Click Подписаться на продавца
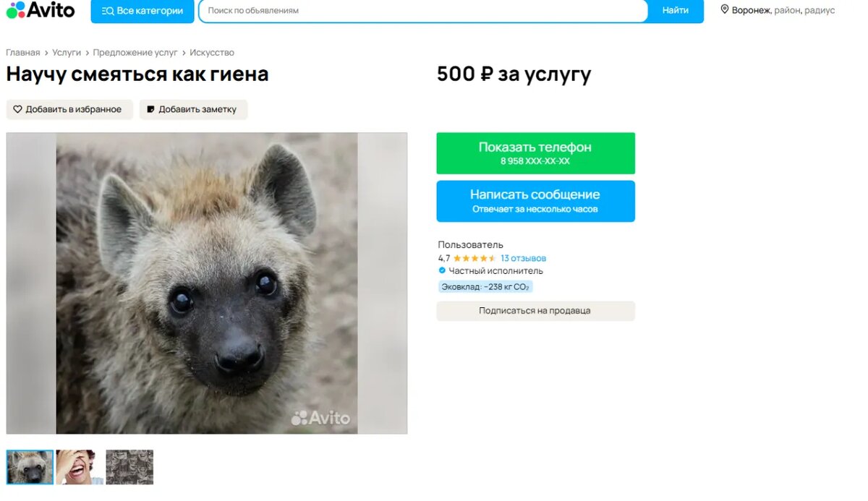The height and width of the screenshot is (501, 868). [535, 311]
